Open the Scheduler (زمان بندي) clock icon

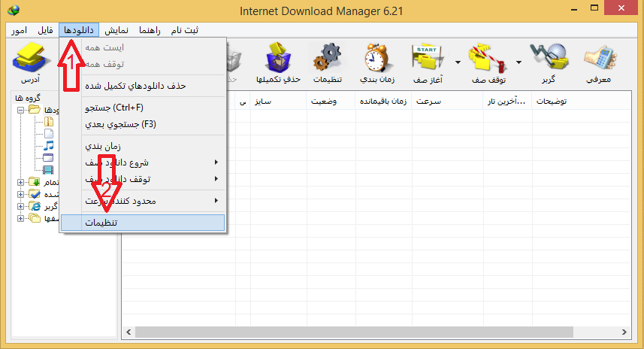point(376,58)
